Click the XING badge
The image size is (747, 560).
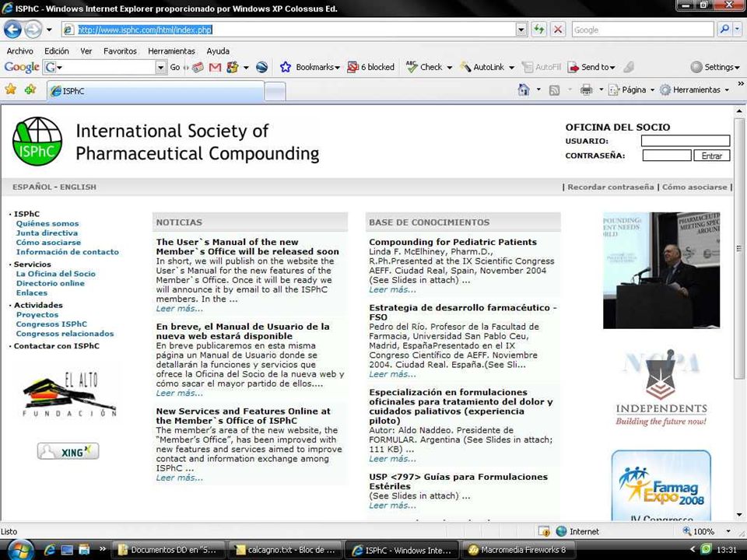tap(68, 451)
